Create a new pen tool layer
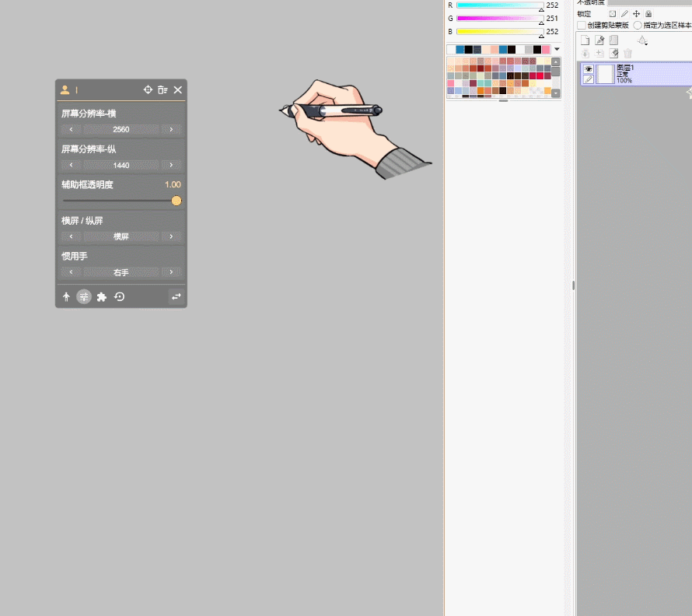 (599, 40)
